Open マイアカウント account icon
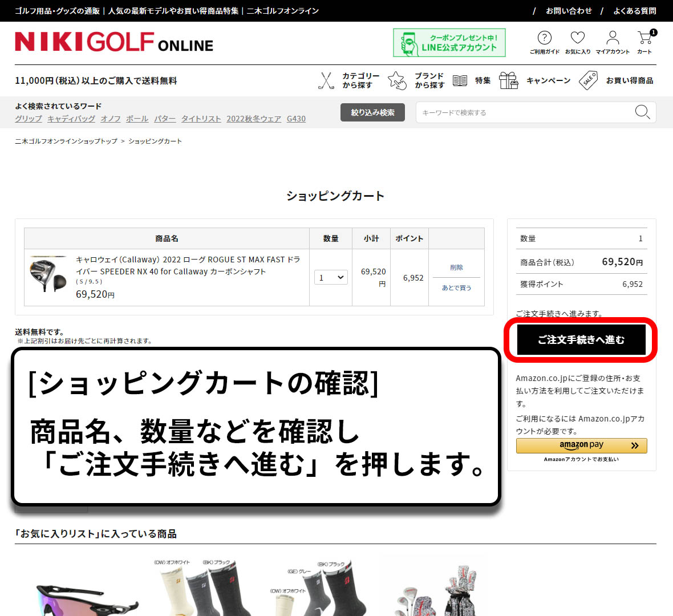Image resolution: width=673 pixels, height=616 pixels. [612, 38]
